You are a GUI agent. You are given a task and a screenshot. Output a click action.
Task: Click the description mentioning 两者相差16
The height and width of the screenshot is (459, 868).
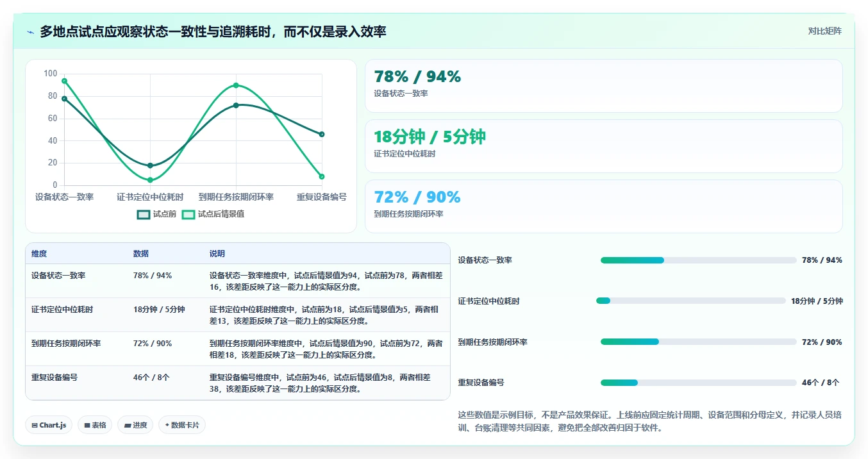326,281
